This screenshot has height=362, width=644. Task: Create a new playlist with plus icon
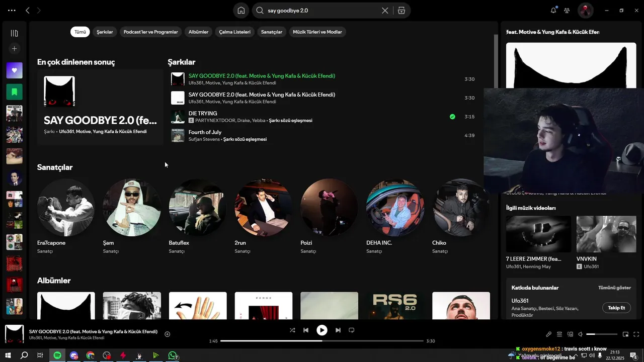coord(14,49)
